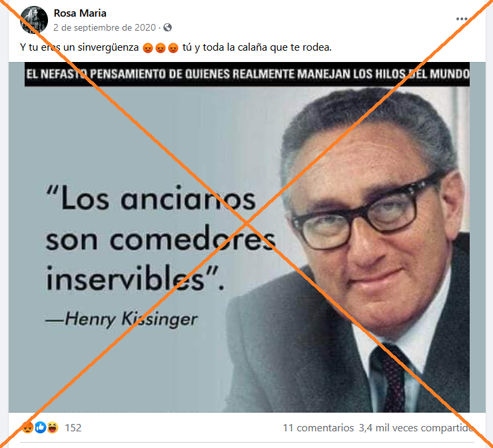The image size is (493, 448).
Task: Open Rosa Maria's profile picture avatar
Action: point(34,20)
